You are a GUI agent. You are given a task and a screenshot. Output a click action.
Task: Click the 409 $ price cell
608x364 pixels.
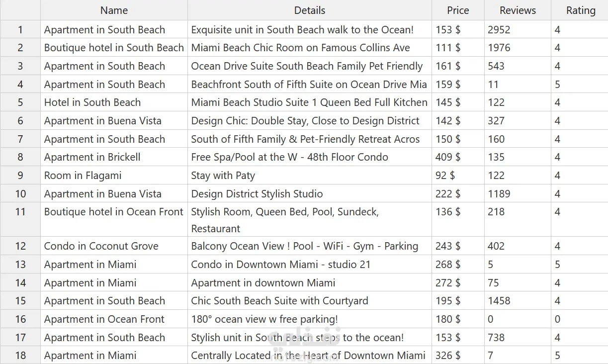click(x=448, y=157)
